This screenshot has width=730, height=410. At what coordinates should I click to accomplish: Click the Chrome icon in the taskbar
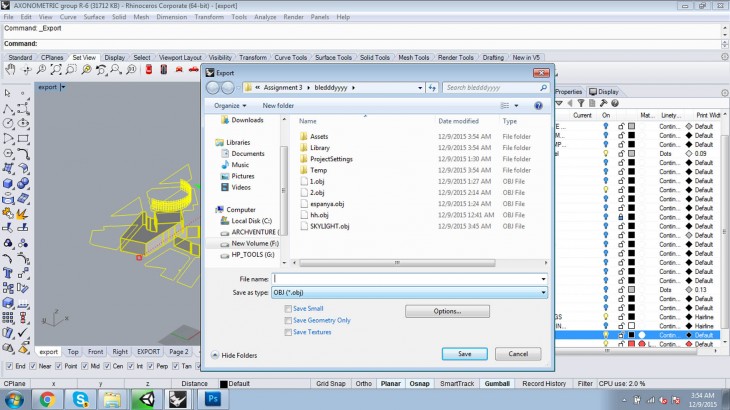[46, 400]
